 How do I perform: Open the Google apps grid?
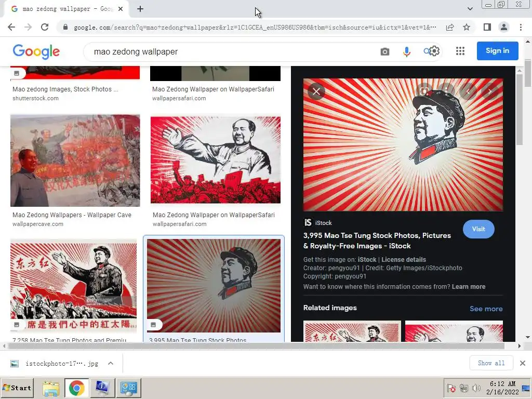click(460, 51)
